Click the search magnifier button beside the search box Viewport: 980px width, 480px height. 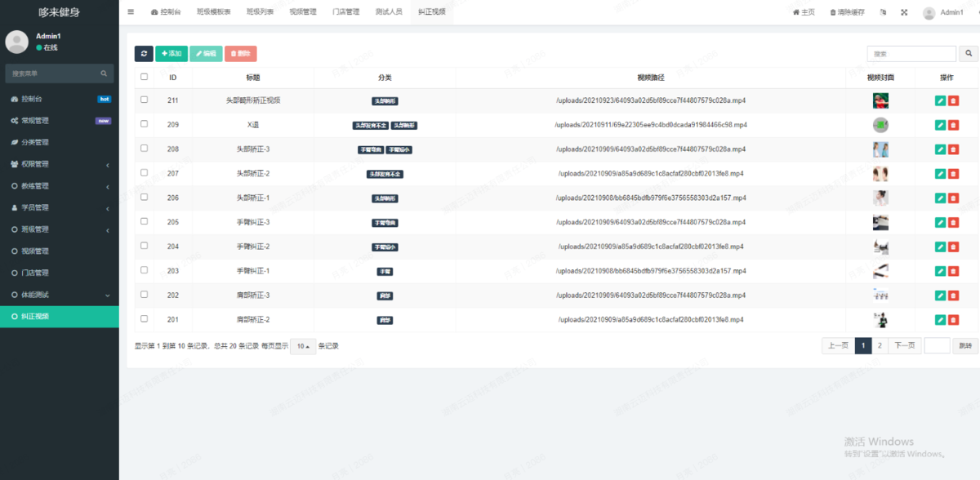[x=969, y=54]
